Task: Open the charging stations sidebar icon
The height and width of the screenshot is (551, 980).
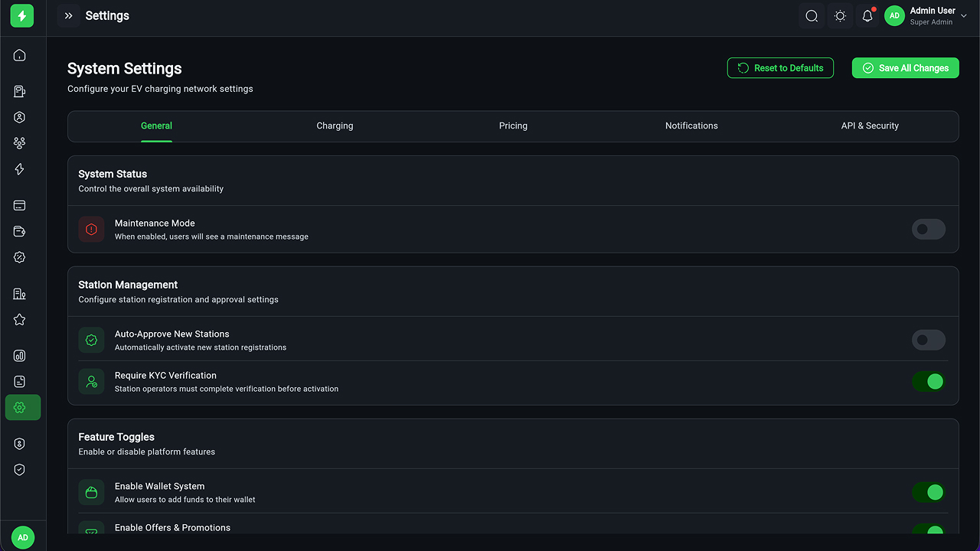Action: click(x=20, y=92)
